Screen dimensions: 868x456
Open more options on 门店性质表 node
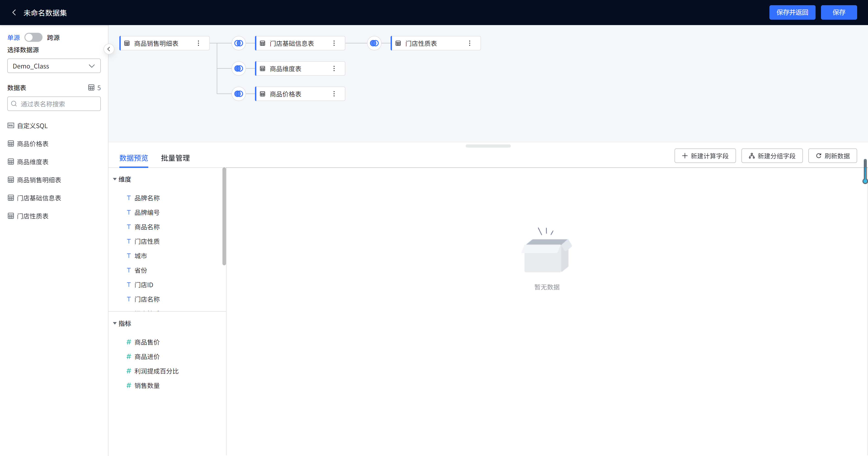click(x=469, y=43)
